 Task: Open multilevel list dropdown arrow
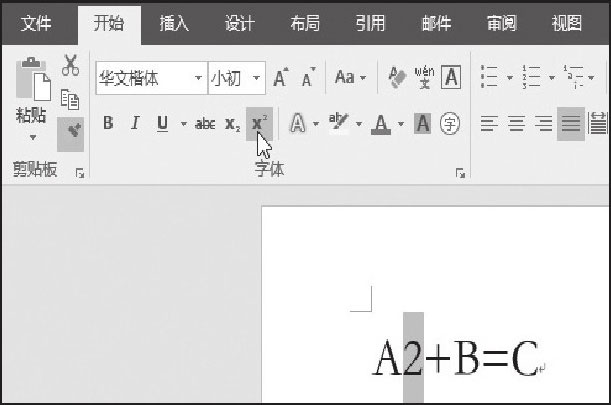tap(592, 77)
